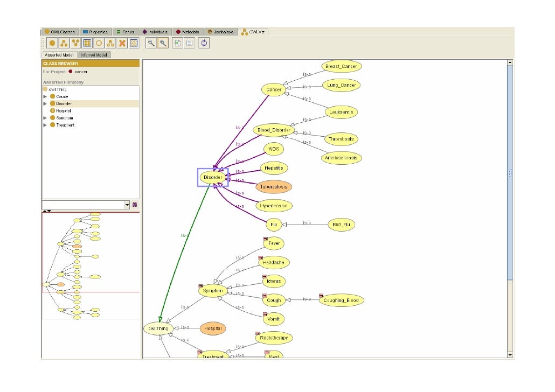Image resolution: width=555 pixels, height=392 pixels.
Task: Click the orange Hide classes past radius icon
Action: 122,43
